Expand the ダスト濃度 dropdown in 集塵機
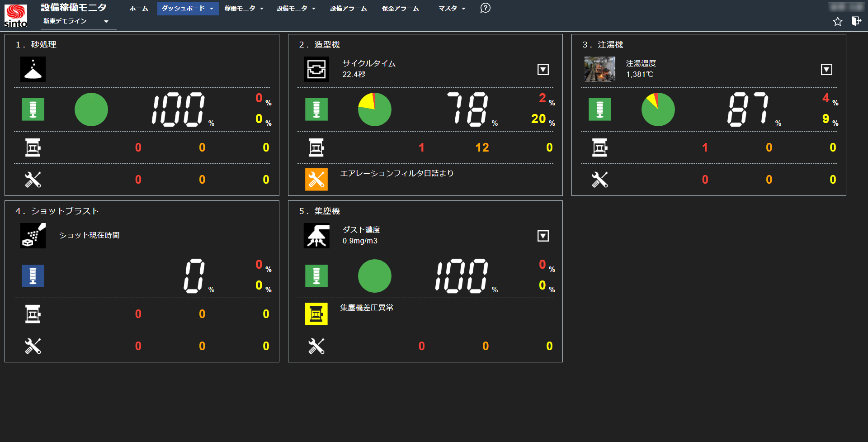This screenshot has height=442, width=868. tap(543, 236)
